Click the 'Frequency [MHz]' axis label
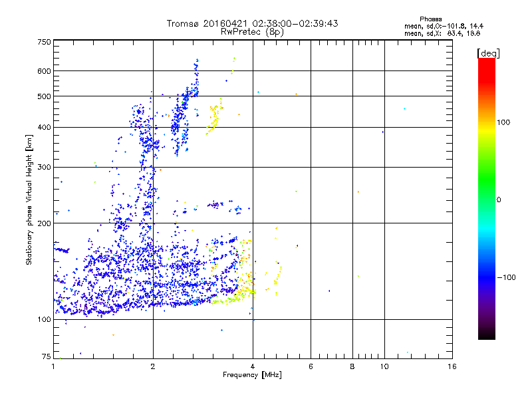 pyautogui.click(x=253, y=375)
